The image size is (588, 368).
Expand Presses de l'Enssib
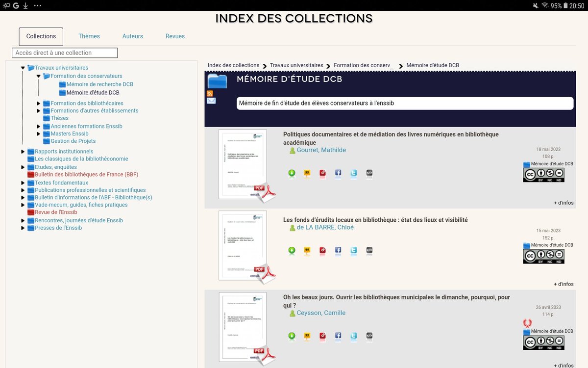point(23,228)
